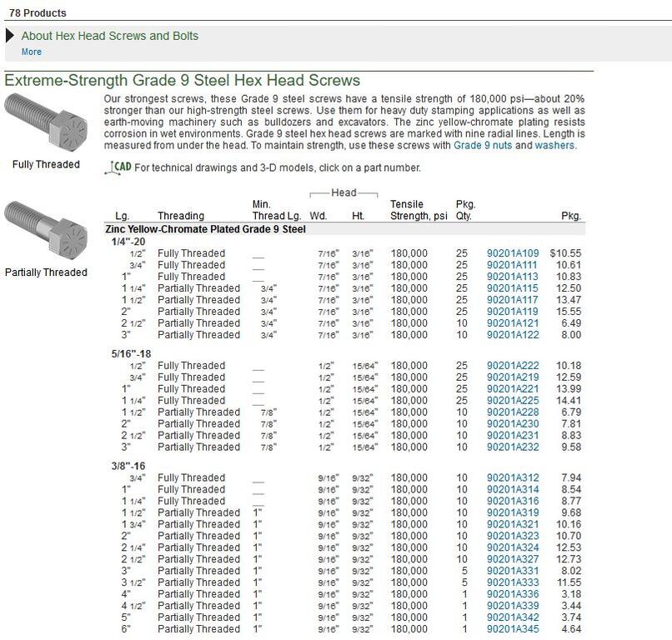Image resolution: width=672 pixels, height=640 pixels.
Task: Select part 90201A232
Action: 513,447
